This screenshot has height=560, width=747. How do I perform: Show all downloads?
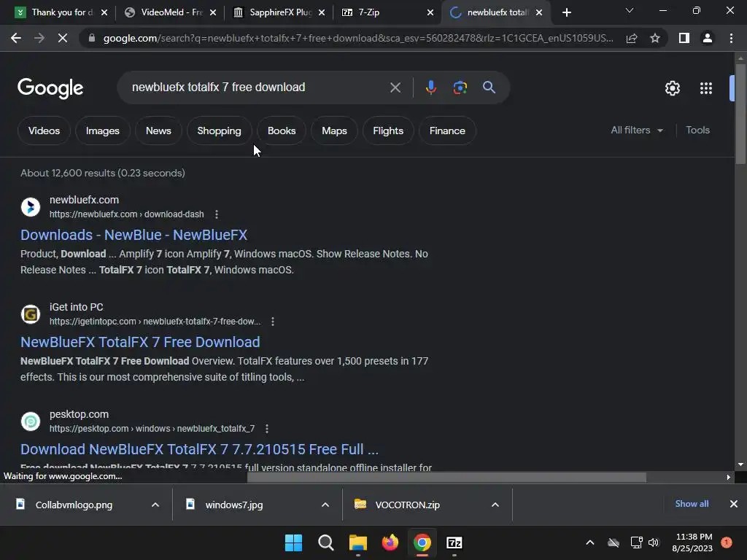click(692, 504)
